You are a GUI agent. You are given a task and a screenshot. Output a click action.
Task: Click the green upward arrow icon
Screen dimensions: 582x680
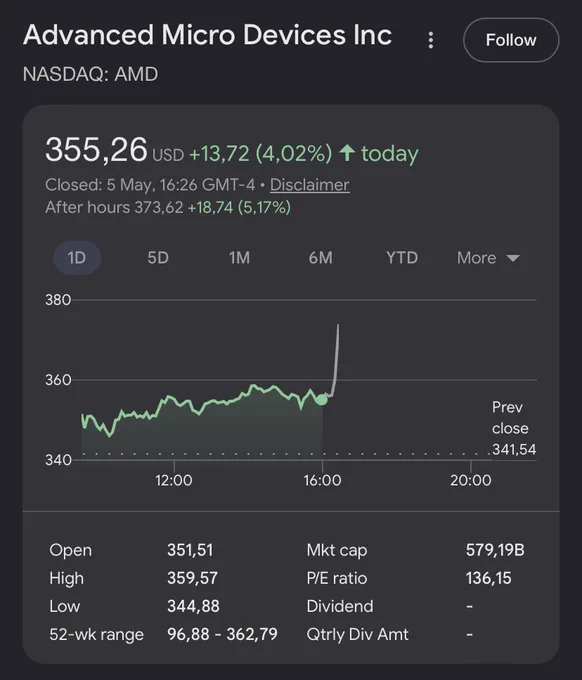[x=347, y=153]
